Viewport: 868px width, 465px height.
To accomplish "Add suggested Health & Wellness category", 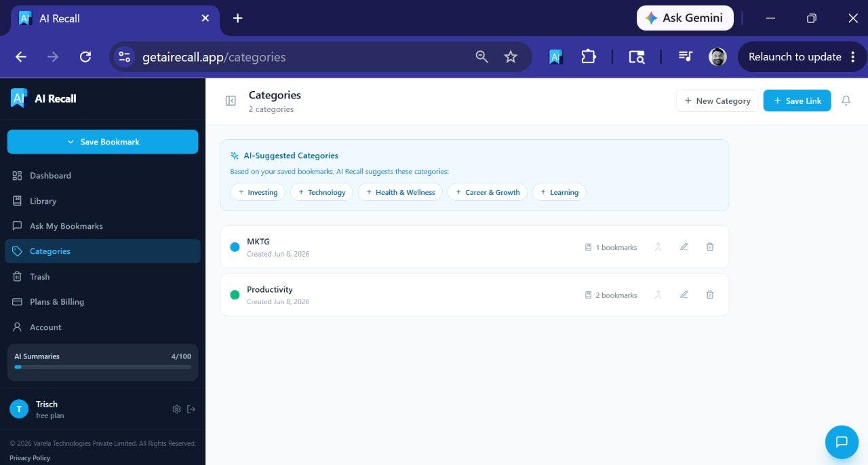I will (400, 192).
